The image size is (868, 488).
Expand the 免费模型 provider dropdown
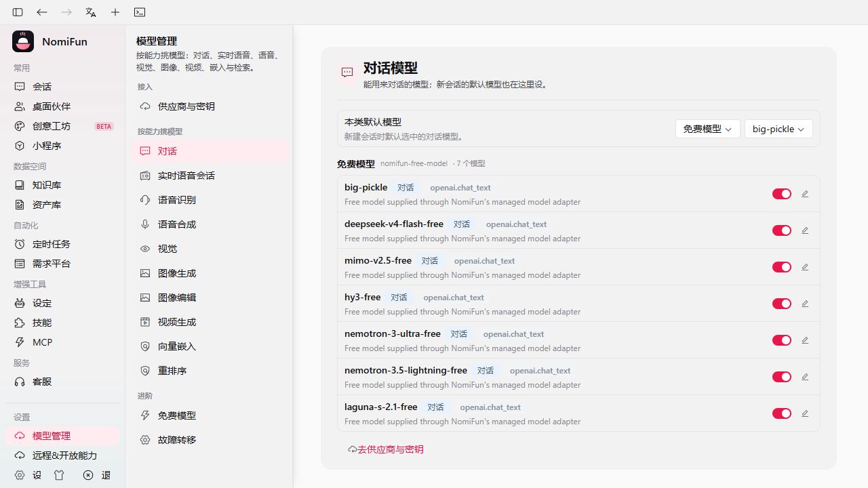pyautogui.click(x=707, y=129)
